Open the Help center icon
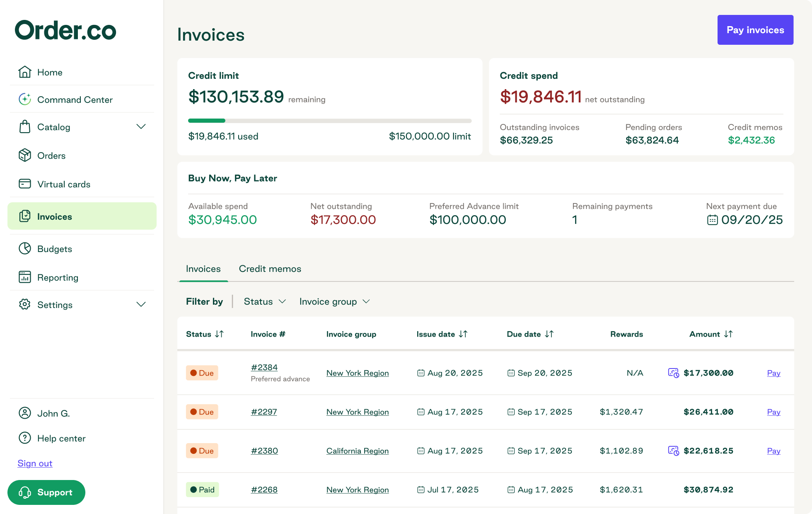This screenshot has width=812, height=514. (x=24, y=438)
